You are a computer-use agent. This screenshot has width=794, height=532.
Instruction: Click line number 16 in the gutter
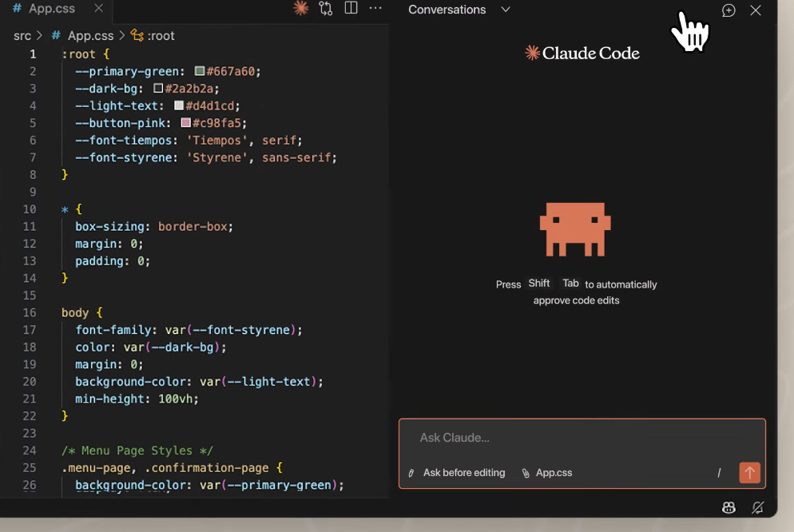30,313
